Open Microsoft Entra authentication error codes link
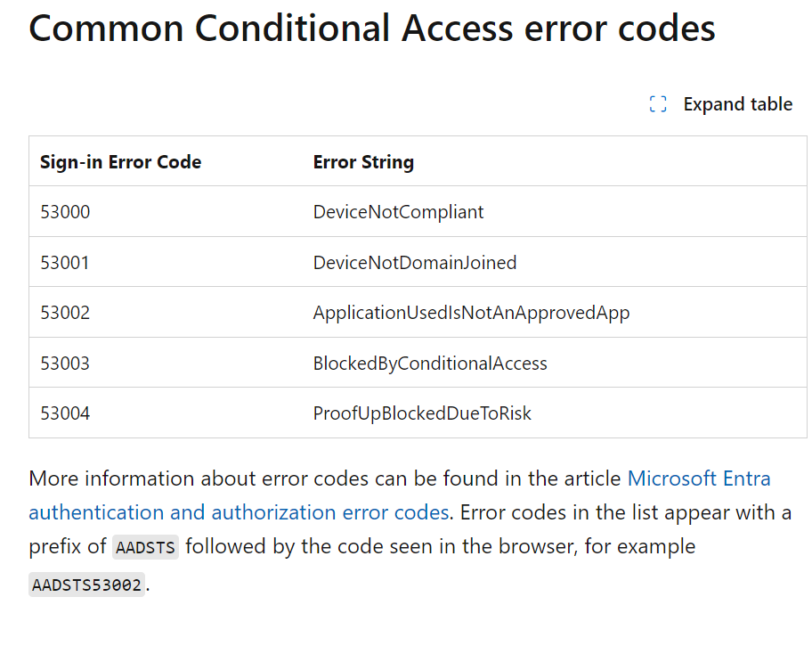812x646 pixels. (x=699, y=478)
